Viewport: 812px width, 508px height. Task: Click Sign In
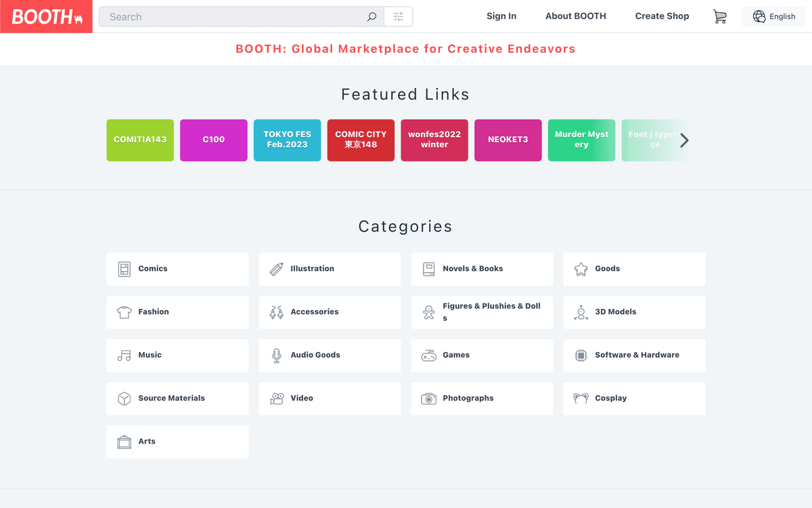click(501, 16)
